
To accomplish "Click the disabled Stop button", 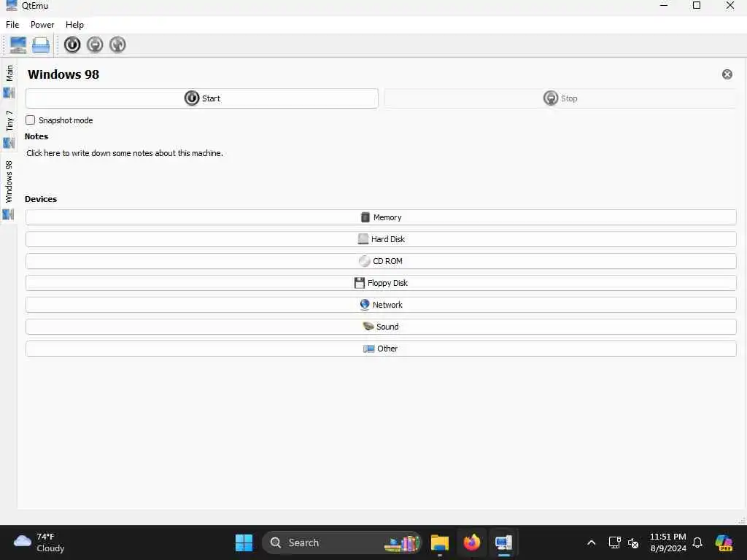I will (560, 98).
